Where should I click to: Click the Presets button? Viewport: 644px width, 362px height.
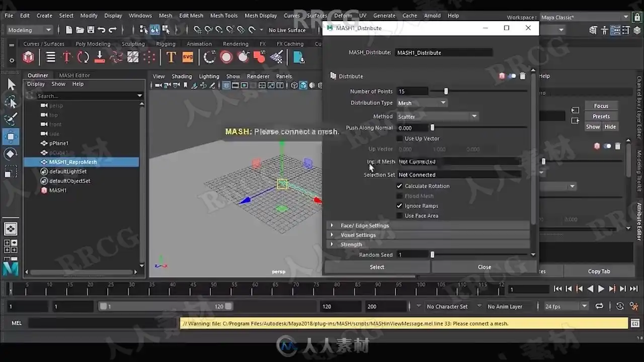(x=601, y=117)
